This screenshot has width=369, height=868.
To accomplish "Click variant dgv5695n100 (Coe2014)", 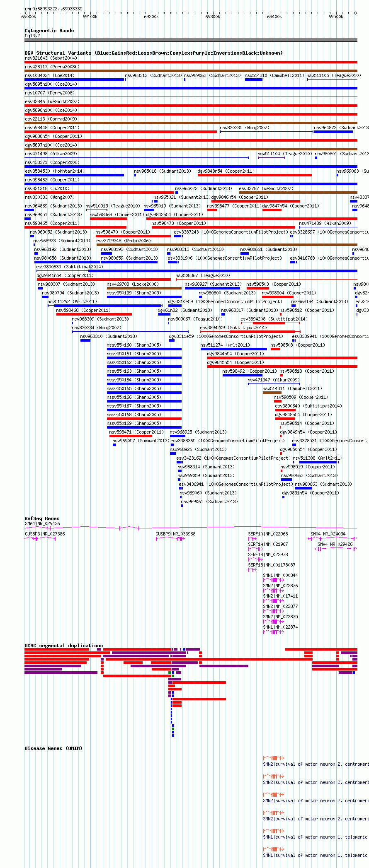I will coord(51,84).
